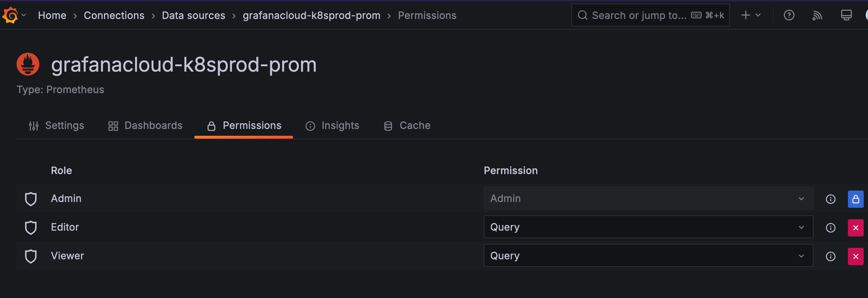
Task: Open the Insights tab
Action: 332,126
